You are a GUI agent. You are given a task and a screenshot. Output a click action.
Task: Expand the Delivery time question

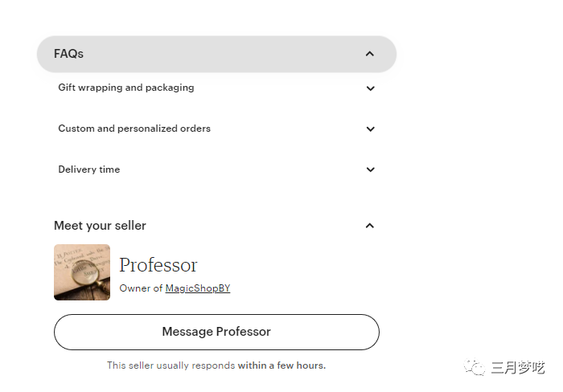[x=89, y=169]
